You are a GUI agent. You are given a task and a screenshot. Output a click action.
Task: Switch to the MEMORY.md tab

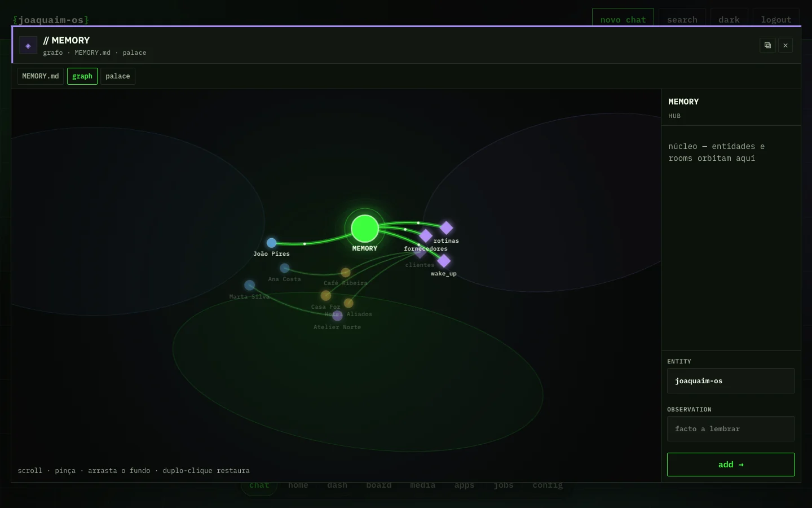pyautogui.click(x=41, y=76)
